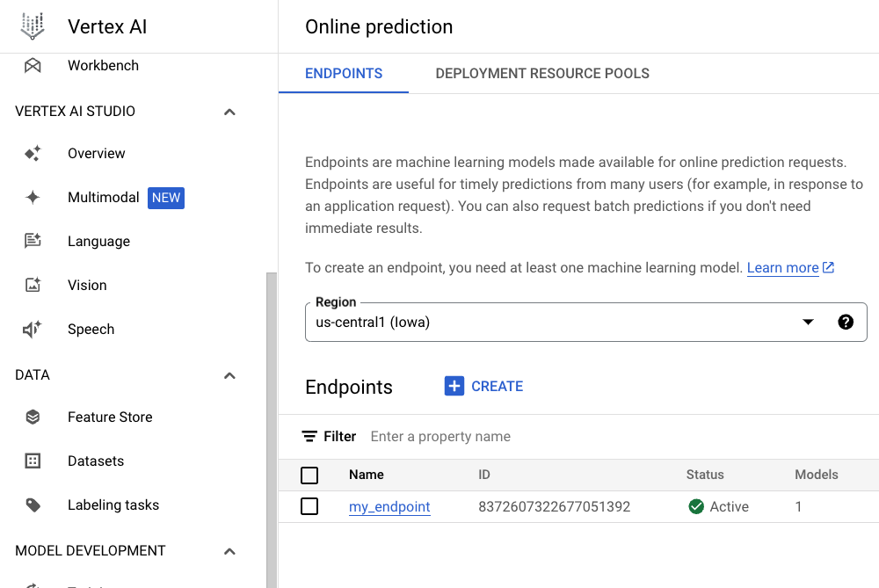Tick the checkbox for my_endpoint row

tap(309, 506)
